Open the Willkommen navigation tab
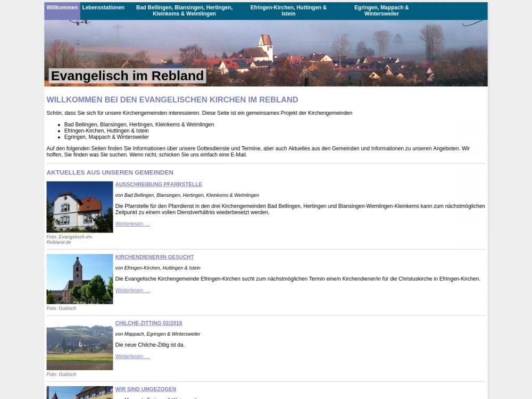532x399 pixels. tap(62, 8)
